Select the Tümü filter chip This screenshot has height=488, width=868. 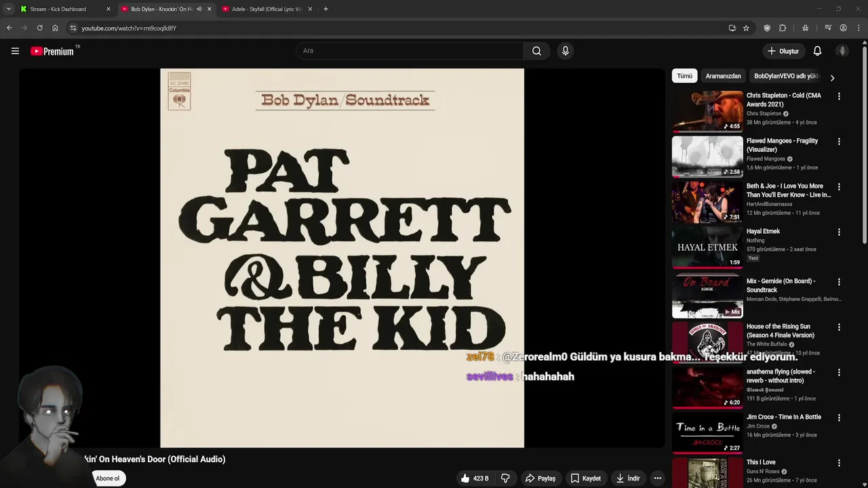point(684,76)
